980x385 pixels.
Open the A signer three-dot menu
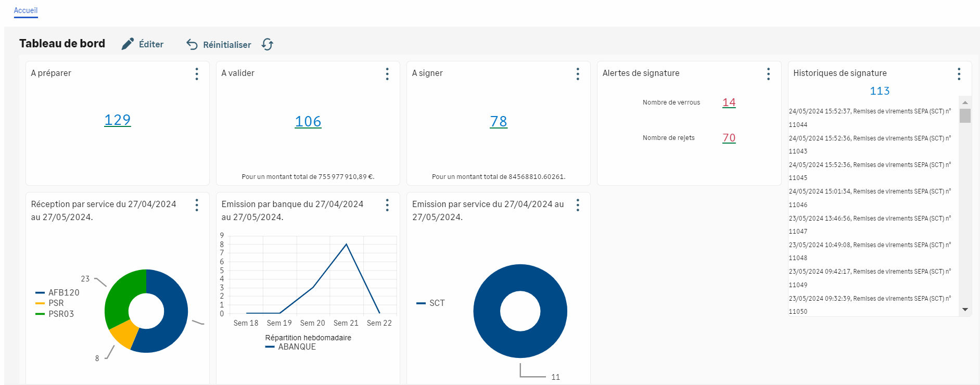click(x=578, y=74)
